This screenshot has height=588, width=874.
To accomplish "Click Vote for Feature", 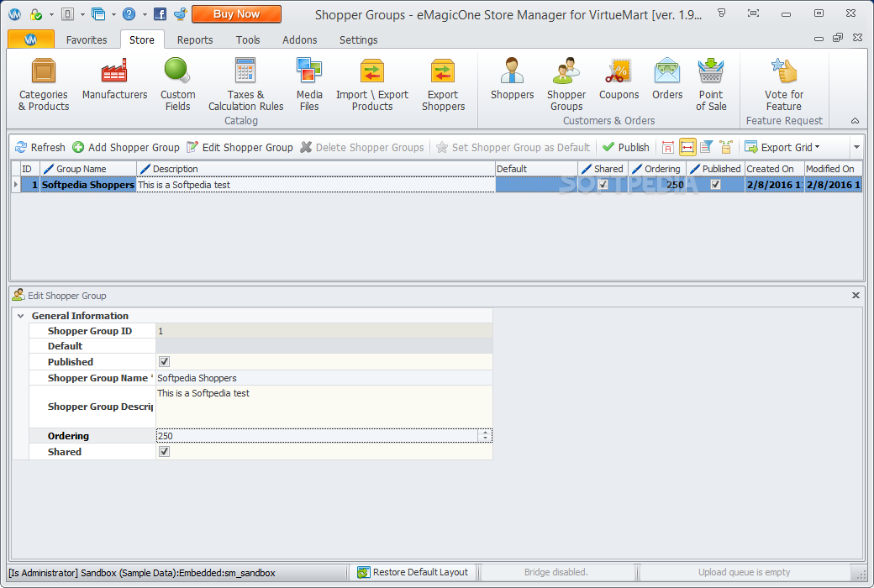I will (x=784, y=85).
